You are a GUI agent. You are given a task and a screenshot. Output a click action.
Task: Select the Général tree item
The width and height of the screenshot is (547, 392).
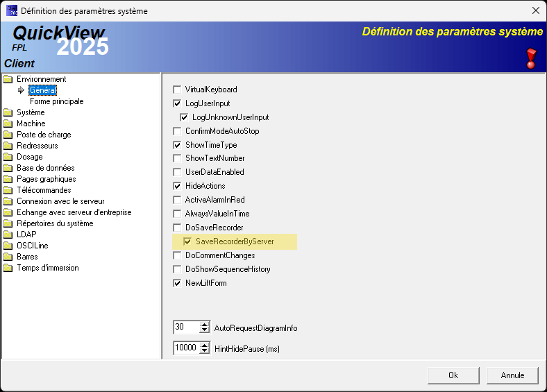(42, 90)
